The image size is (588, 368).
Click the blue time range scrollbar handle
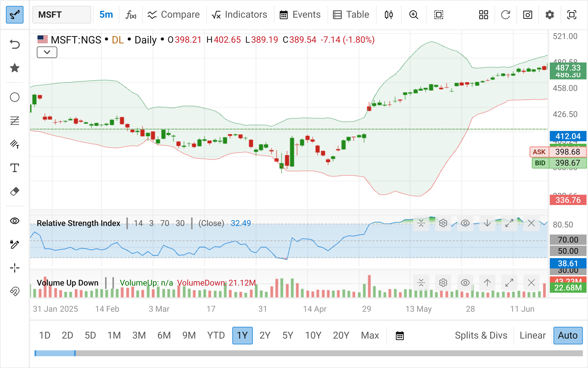point(55,353)
